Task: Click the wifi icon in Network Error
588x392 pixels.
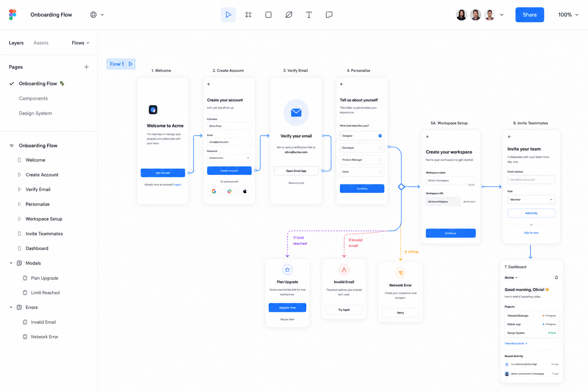Action: pyautogui.click(x=400, y=273)
